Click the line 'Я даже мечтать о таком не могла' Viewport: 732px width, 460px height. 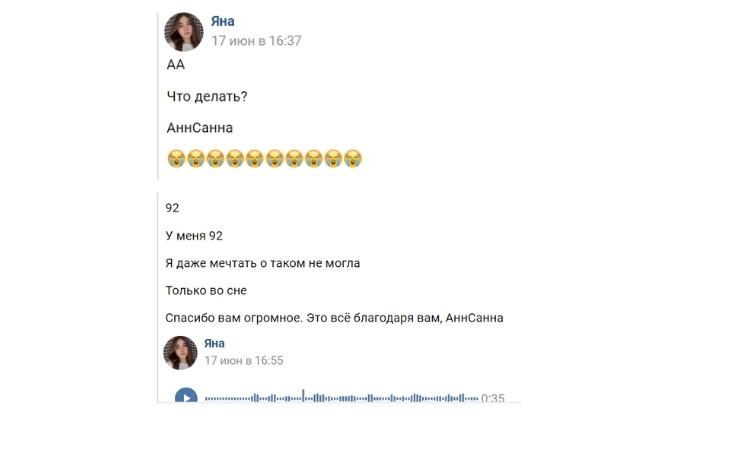click(x=262, y=263)
